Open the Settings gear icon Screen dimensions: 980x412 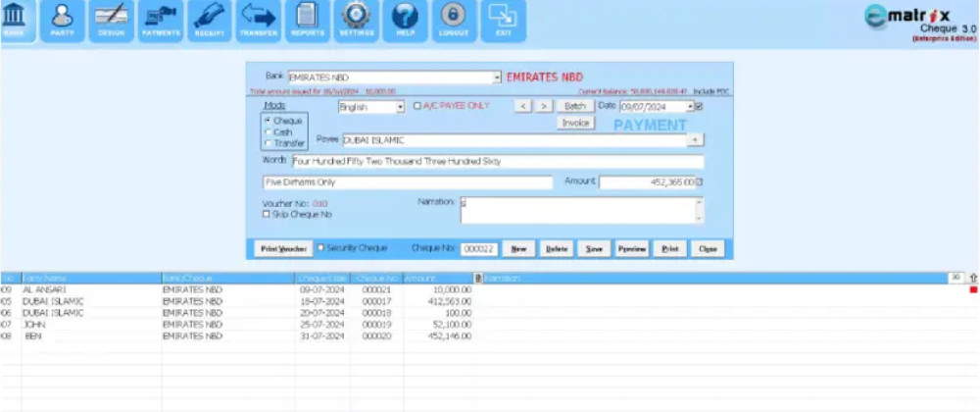357,22
